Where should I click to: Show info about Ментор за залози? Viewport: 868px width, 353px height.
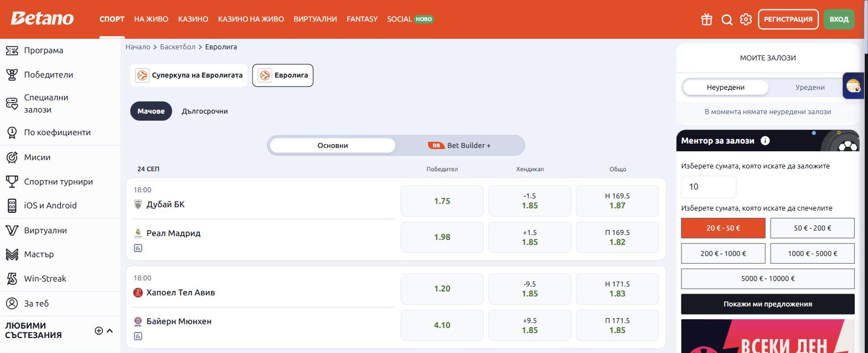tap(765, 141)
